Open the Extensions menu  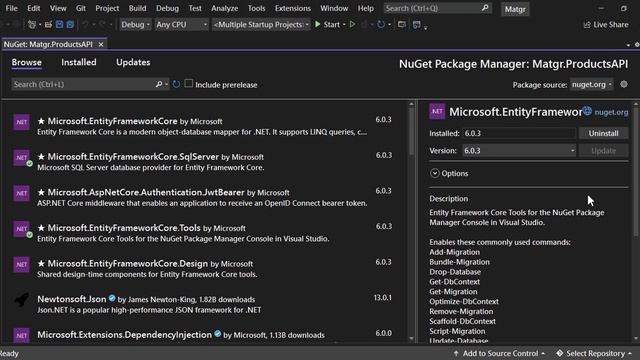click(x=293, y=8)
